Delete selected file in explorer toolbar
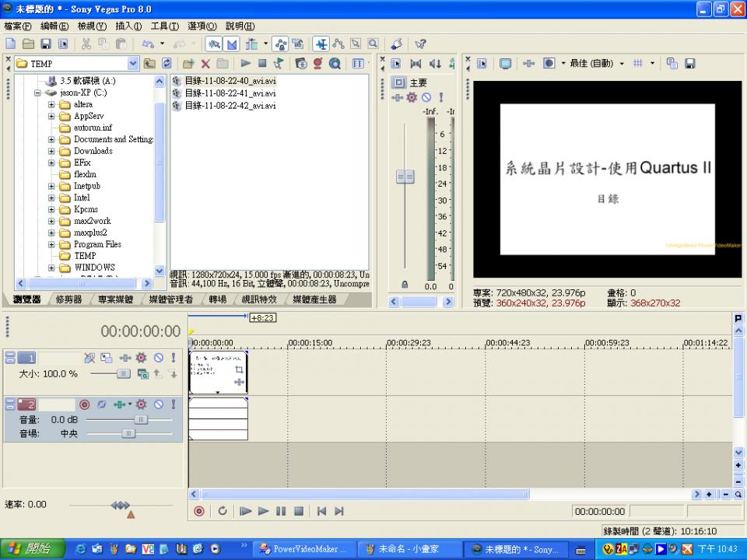 [205, 64]
